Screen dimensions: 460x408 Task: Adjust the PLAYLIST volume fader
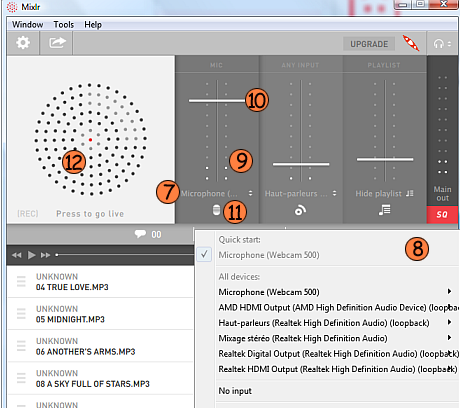click(385, 159)
